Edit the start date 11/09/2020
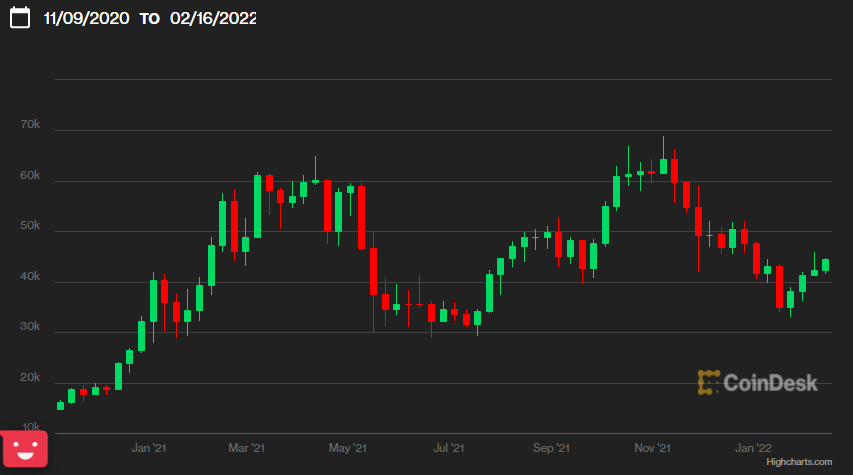This screenshot has width=853, height=475. point(86,18)
